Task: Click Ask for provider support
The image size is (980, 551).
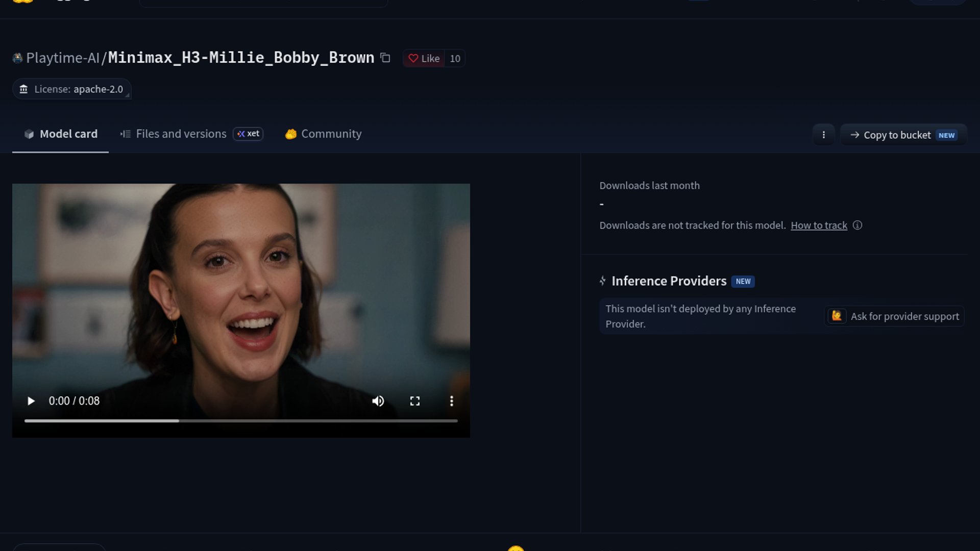Action: [894, 316]
